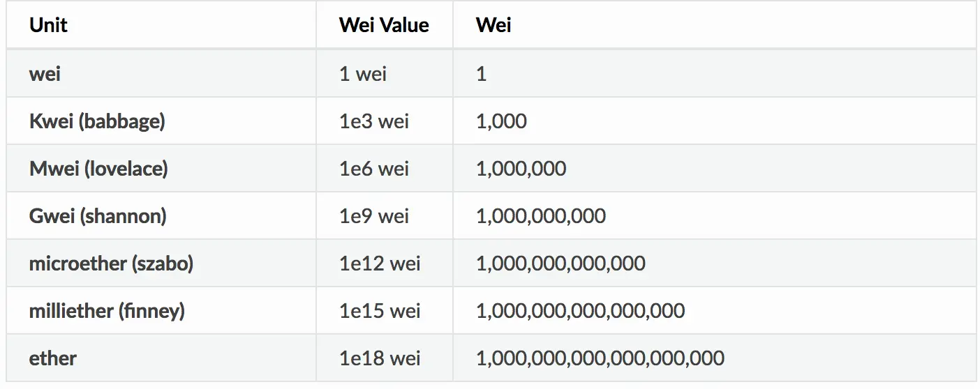Click the Unit column header
This screenshot has height=389, width=980.
(x=48, y=25)
